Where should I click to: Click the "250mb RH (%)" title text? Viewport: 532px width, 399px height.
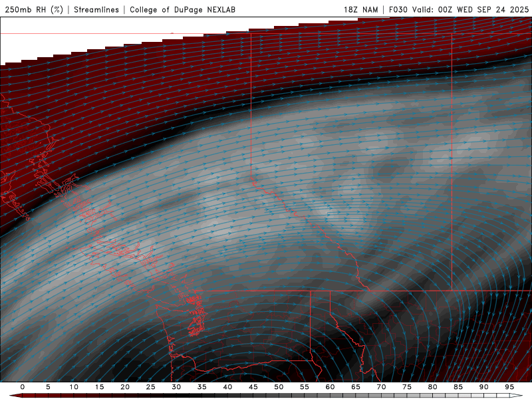(34, 9)
